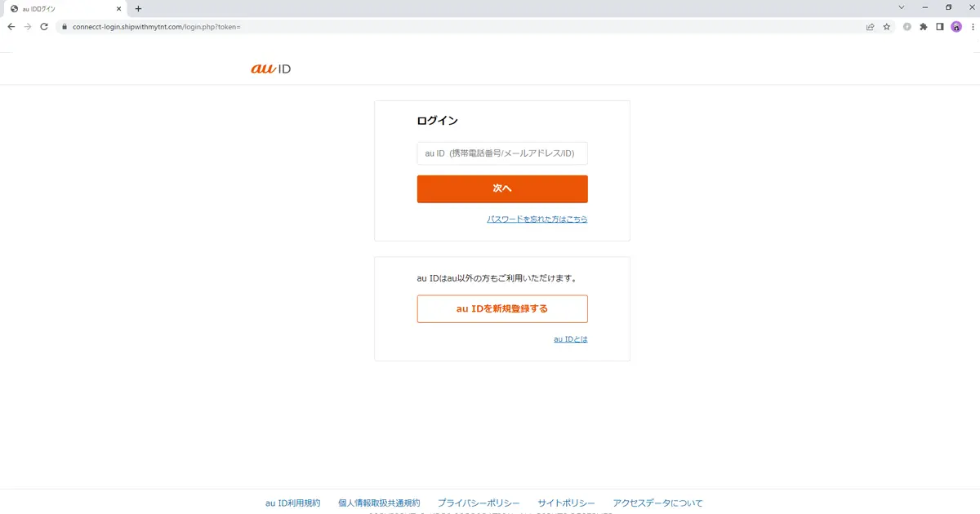Open サイトポリシー footer link
The width and height of the screenshot is (980, 514).
[567, 503]
